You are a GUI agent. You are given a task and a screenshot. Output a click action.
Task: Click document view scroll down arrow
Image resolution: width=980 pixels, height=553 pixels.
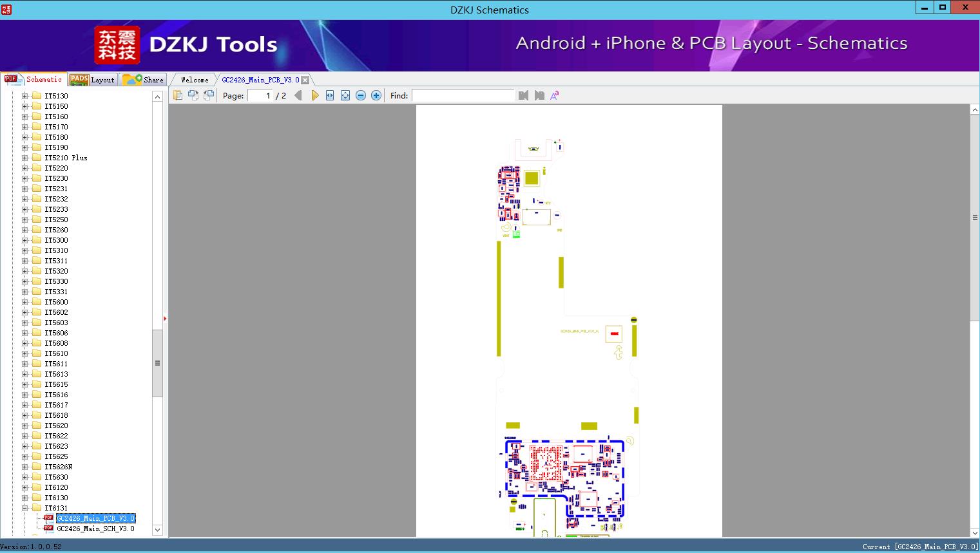click(x=975, y=532)
